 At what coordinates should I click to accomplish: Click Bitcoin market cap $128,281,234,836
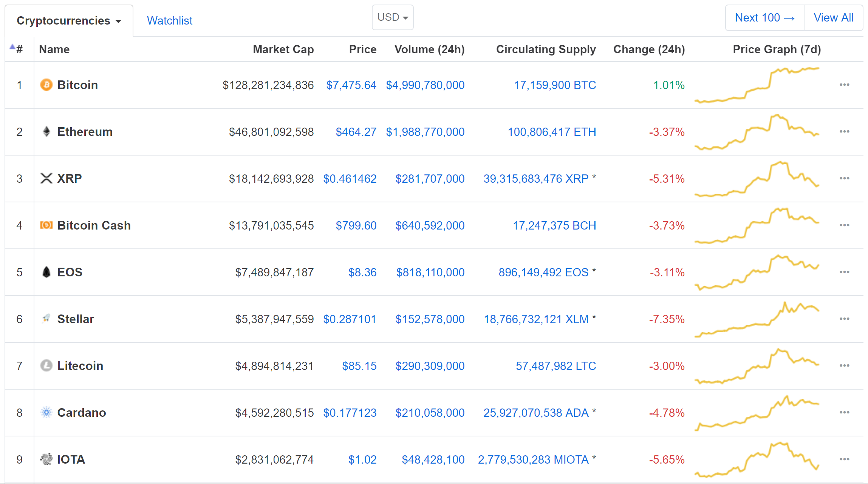pos(268,85)
